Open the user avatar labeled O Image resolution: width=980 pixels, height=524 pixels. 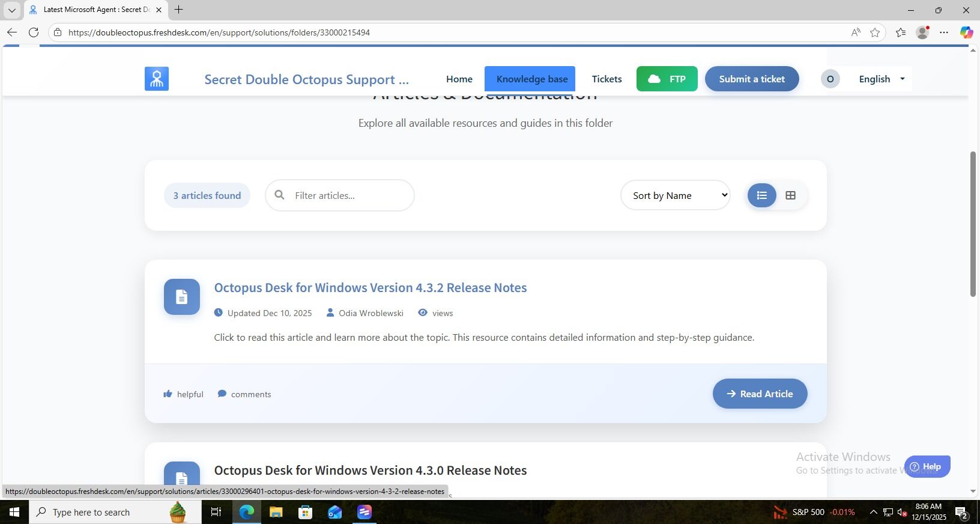point(830,79)
